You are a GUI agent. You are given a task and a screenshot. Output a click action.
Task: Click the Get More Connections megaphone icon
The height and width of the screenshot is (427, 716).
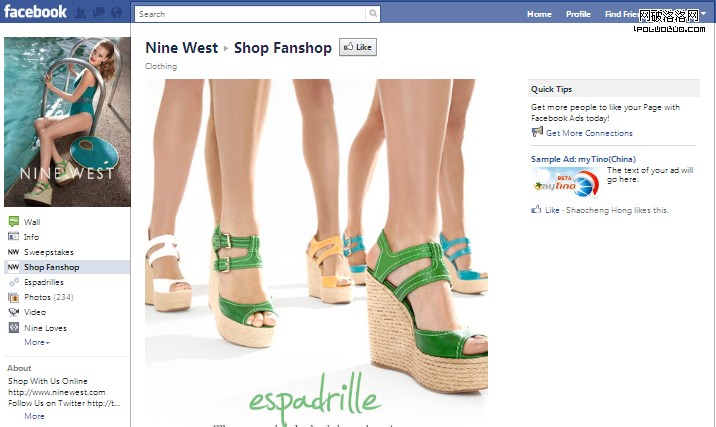537,132
